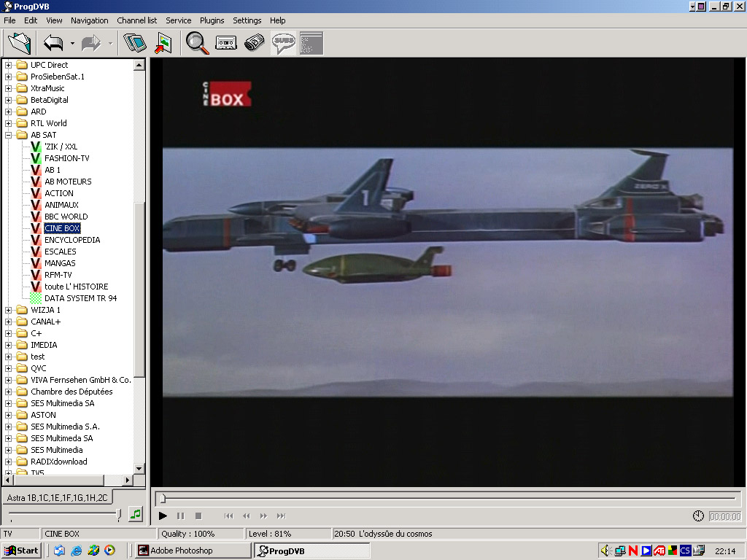Collapse the AB SAT folder
Viewport: 747px width, 560px height.
tap(8, 135)
